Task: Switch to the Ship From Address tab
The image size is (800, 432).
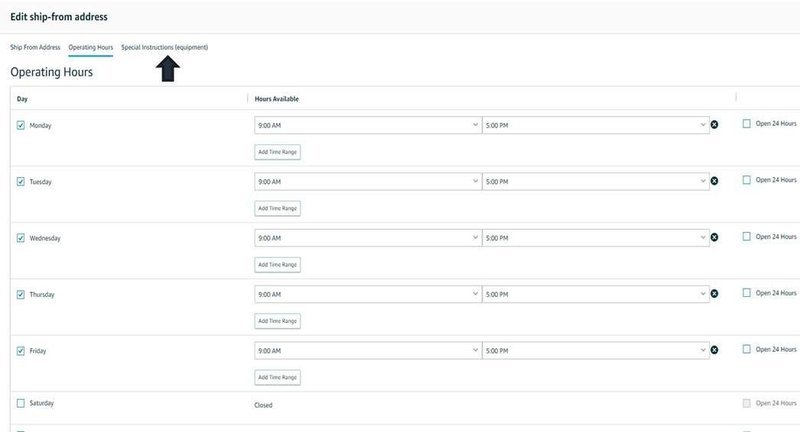Action: pos(35,47)
